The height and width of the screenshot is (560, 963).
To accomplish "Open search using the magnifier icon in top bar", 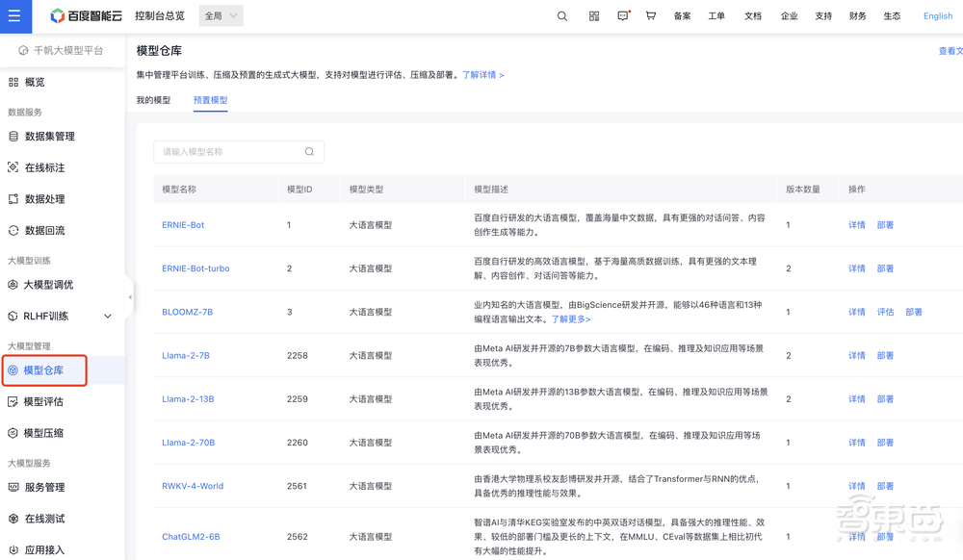I will coord(561,15).
